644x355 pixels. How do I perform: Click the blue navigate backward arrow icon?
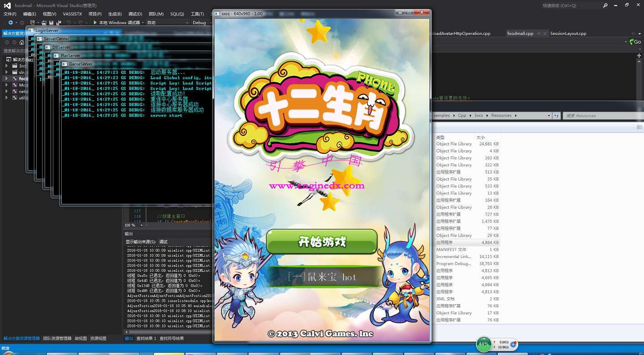pyautogui.click(x=11, y=22)
